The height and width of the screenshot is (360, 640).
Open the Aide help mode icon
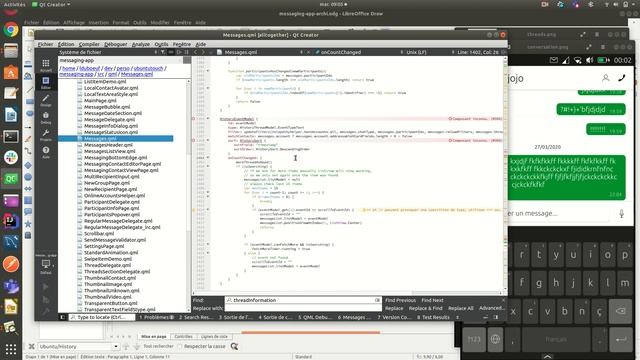pos(46,152)
